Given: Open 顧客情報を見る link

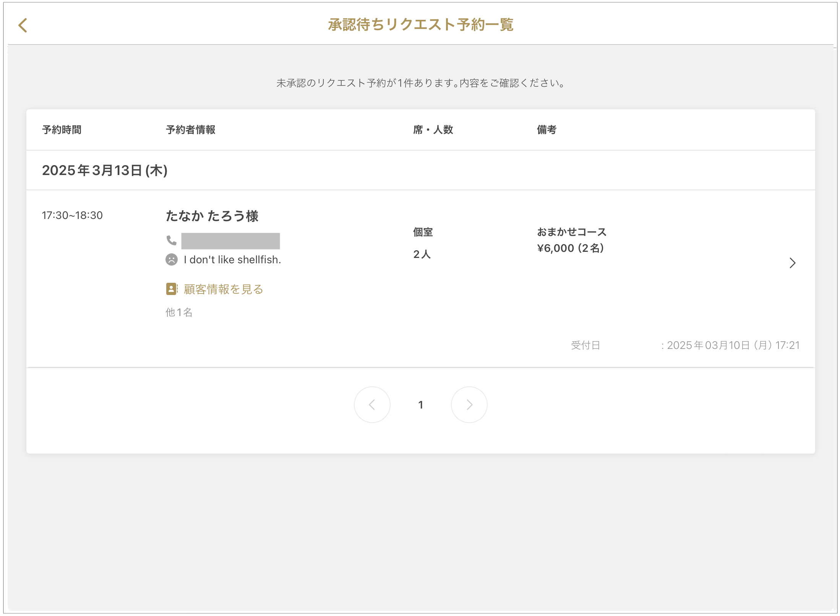Looking at the screenshot, I should (x=223, y=289).
